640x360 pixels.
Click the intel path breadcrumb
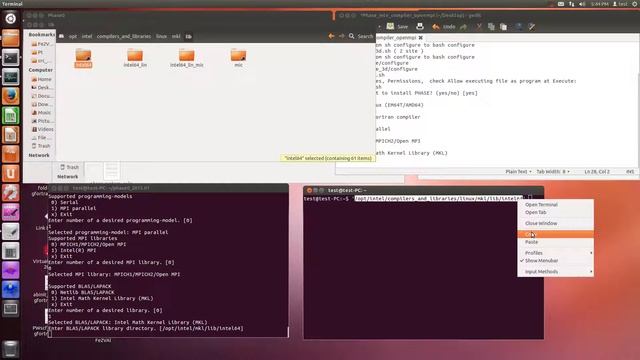point(87,36)
